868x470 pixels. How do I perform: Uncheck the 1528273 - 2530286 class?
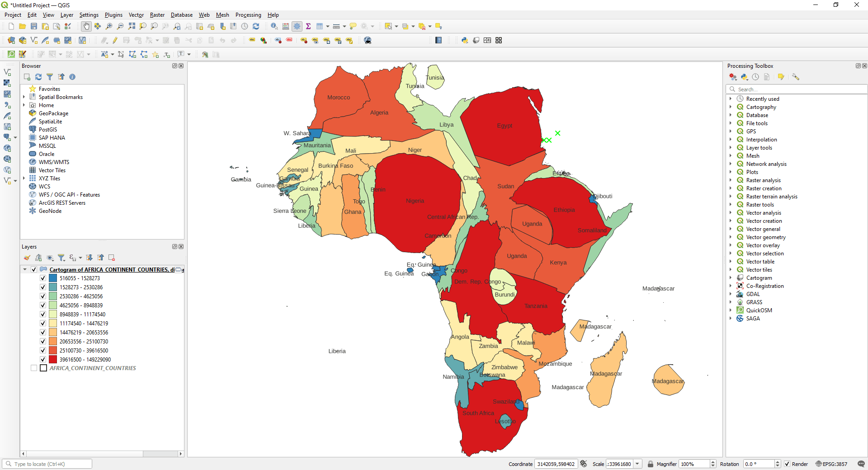click(43, 287)
